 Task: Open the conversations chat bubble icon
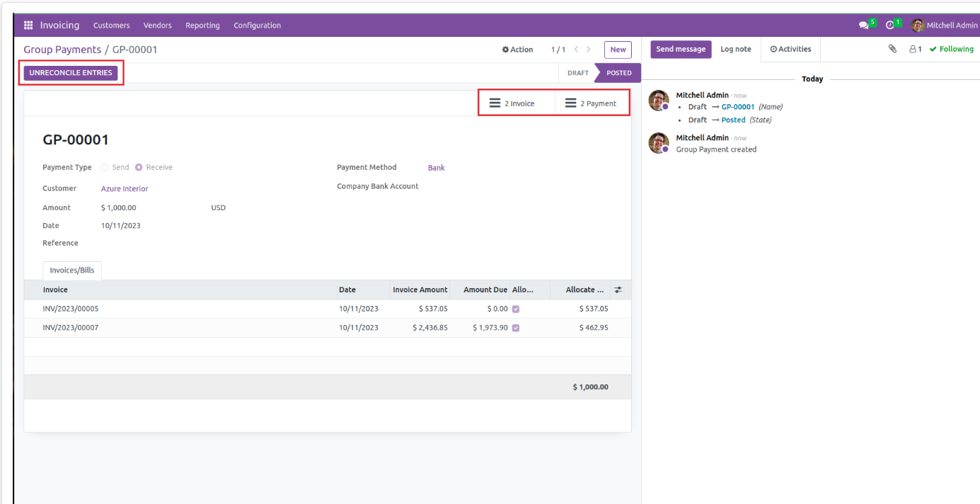tap(863, 25)
